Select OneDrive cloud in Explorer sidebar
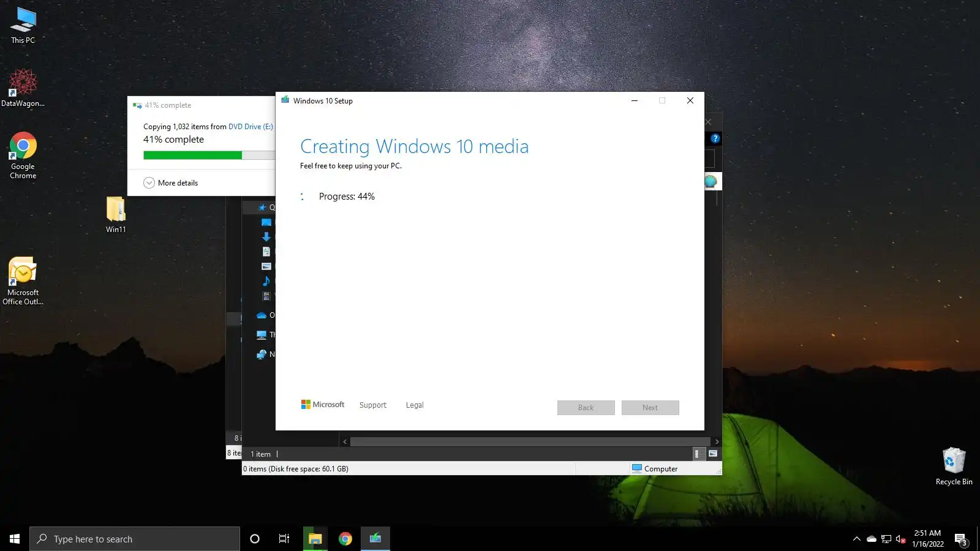 pyautogui.click(x=262, y=315)
